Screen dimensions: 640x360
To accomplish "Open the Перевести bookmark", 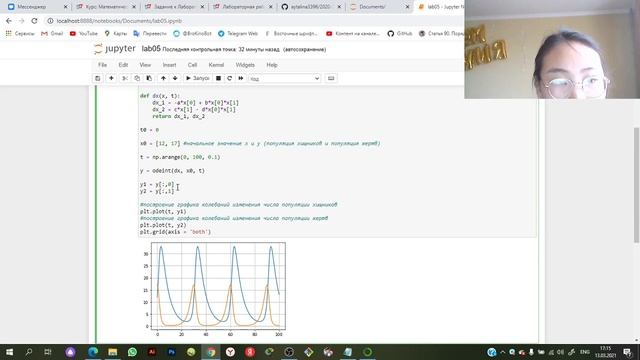I will pos(150,33).
